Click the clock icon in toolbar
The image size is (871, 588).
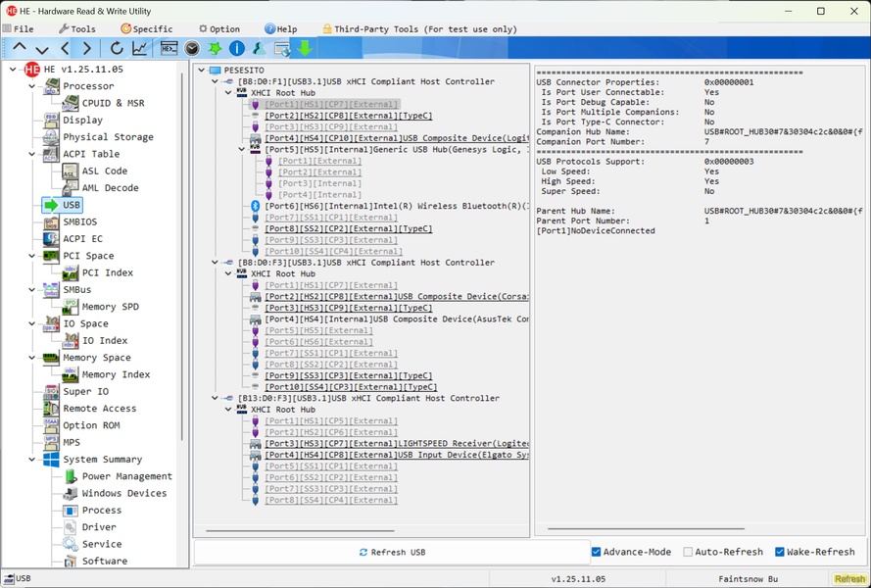tap(192, 48)
